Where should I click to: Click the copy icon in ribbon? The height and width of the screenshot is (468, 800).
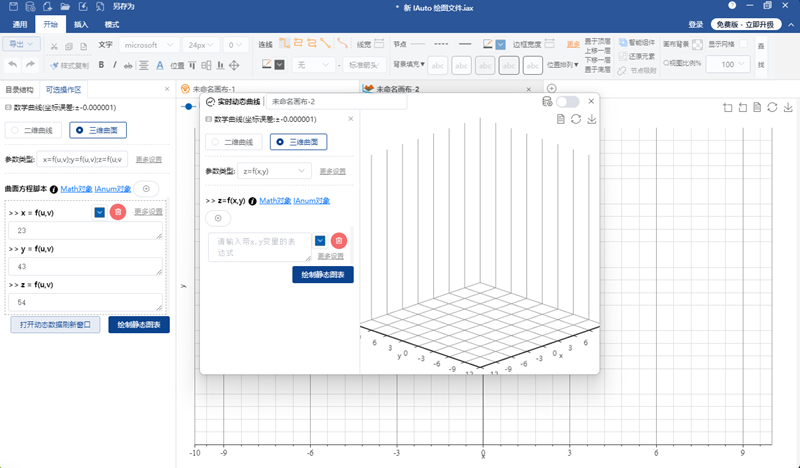(69, 46)
